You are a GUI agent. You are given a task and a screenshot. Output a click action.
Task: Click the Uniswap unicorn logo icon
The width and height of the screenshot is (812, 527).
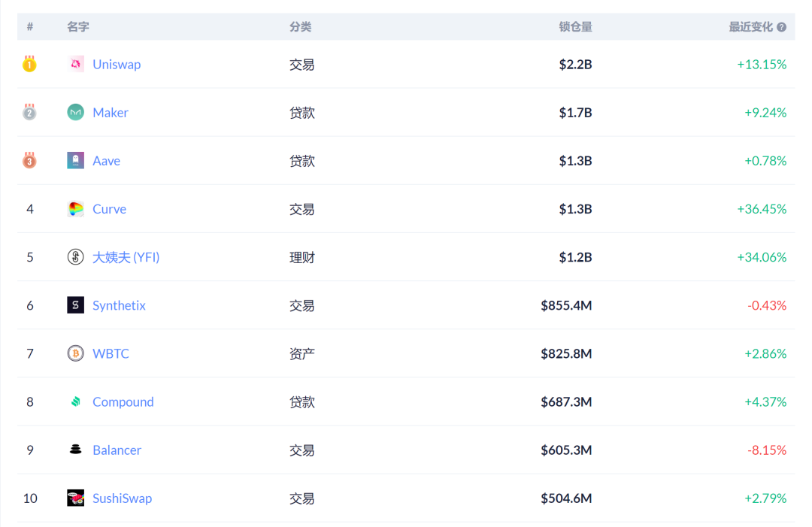pos(76,64)
